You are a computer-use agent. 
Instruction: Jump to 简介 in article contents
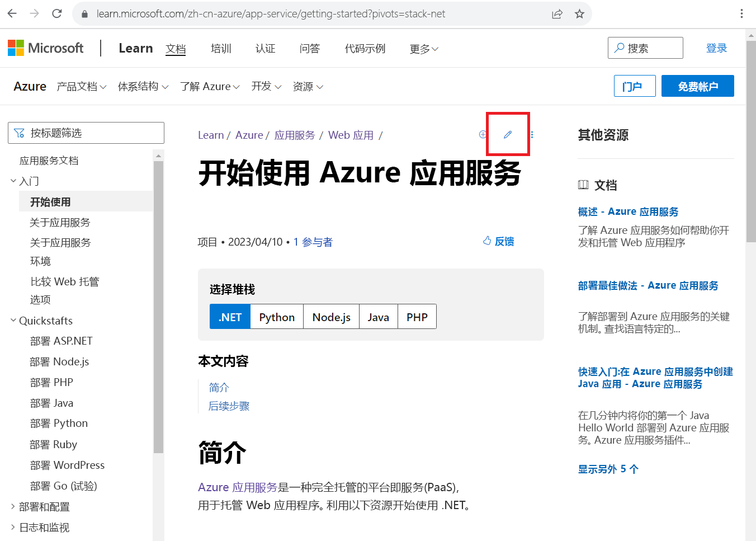tap(219, 388)
